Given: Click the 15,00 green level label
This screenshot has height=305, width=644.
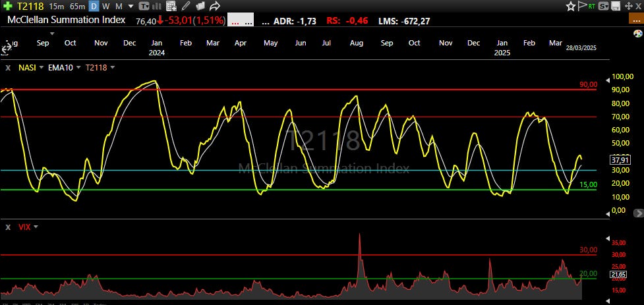Looking at the screenshot, I should click(x=589, y=185).
